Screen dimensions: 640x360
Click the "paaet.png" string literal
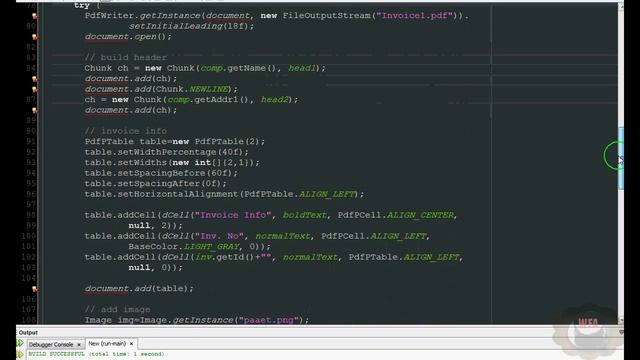pos(269,320)
